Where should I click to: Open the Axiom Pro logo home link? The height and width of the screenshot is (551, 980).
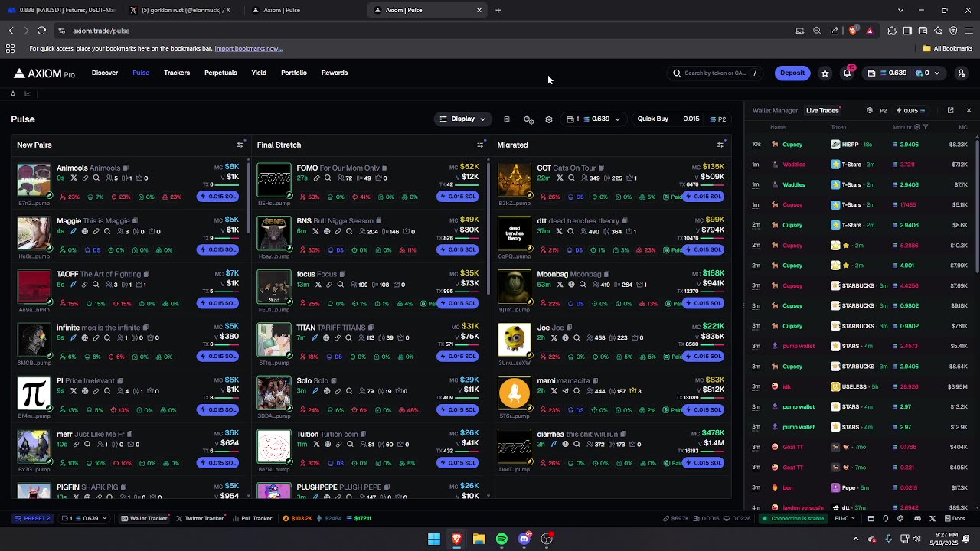coord(44,73)
